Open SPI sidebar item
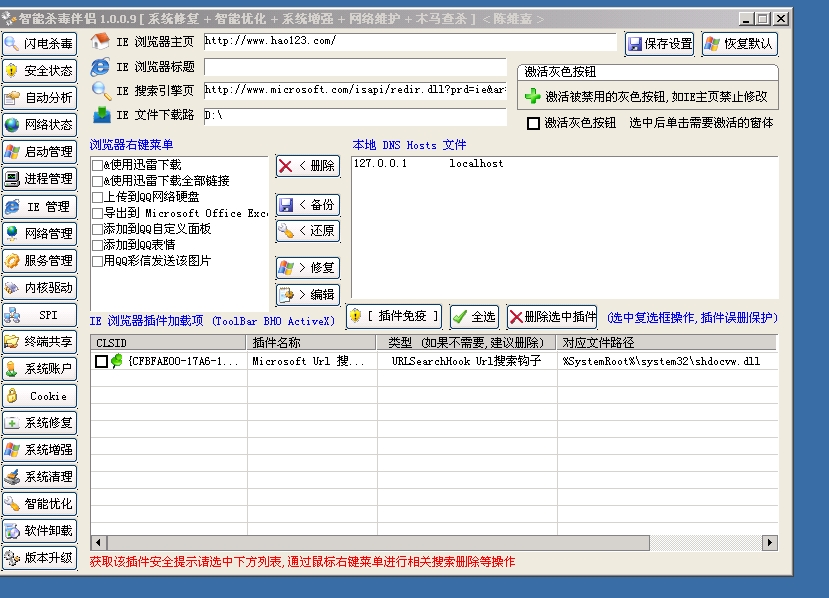 [x=40, y=315]
